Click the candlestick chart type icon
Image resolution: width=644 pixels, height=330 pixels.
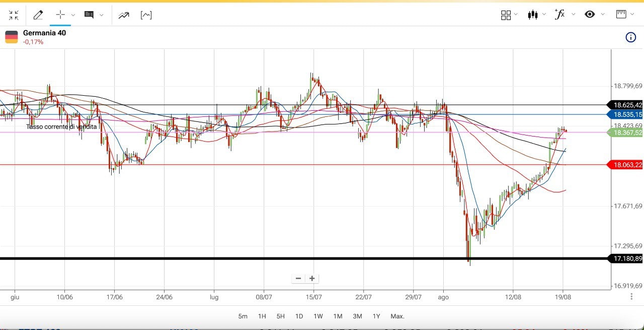[x=533, y=15]
